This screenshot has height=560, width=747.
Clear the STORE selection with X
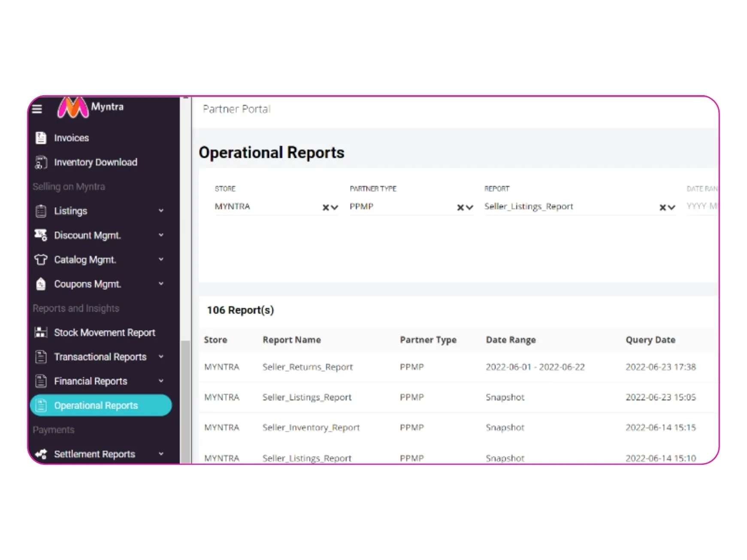pos(326,208)
